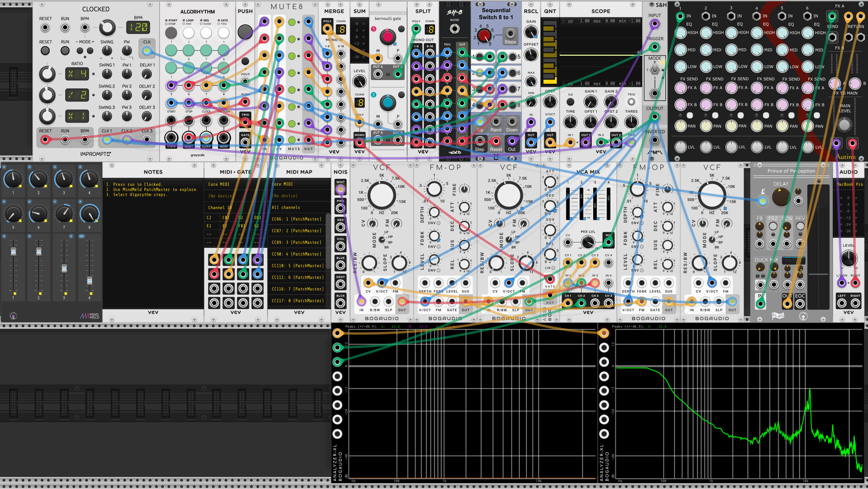868x489 pixels.
Task: Click the CLK 3 output jack on Clocked
Action: click(146, 139)
